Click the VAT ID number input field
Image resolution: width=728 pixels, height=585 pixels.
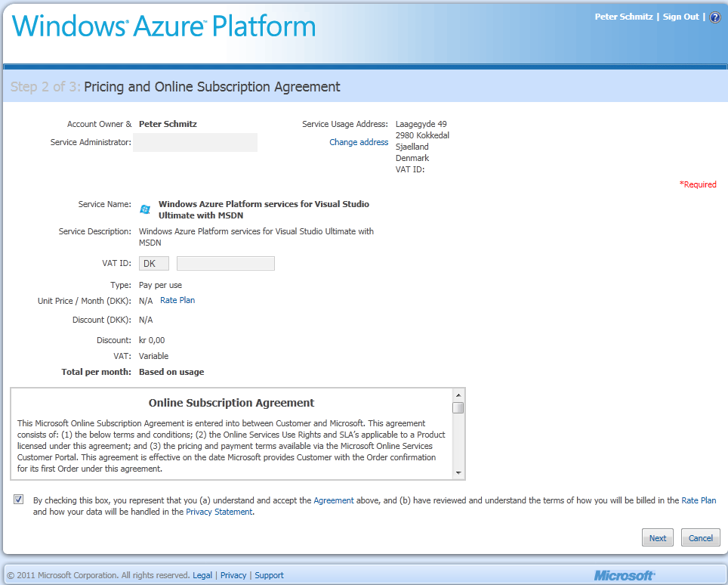click(x=226, y=264)
